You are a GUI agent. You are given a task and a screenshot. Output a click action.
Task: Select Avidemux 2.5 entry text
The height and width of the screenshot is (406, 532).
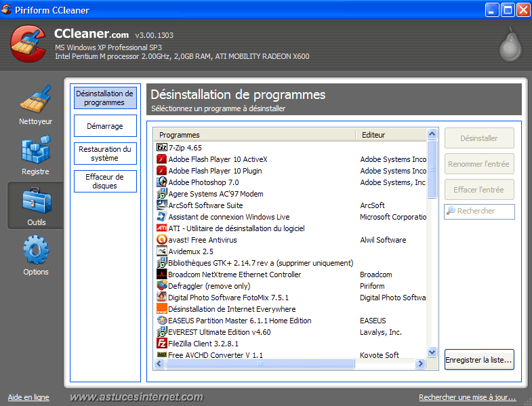pyautogui.click(x=190, y=251)
